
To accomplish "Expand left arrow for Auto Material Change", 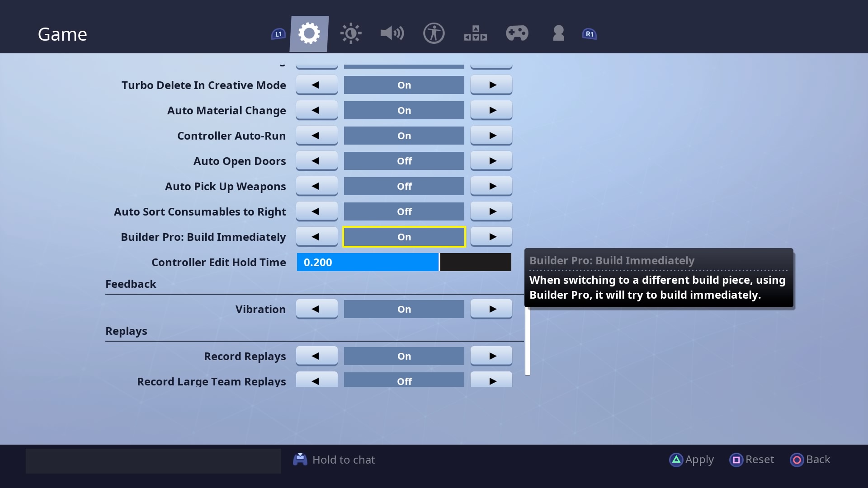I will point(316,110).
